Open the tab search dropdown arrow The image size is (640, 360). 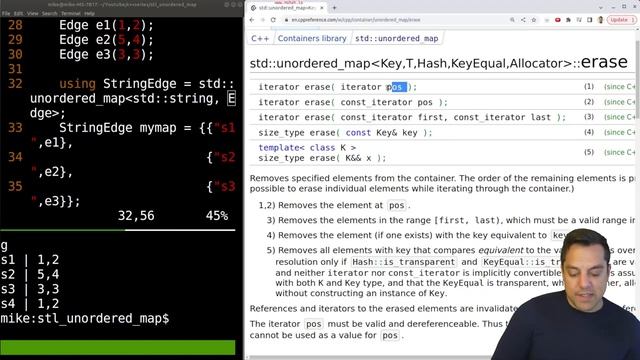600,7
